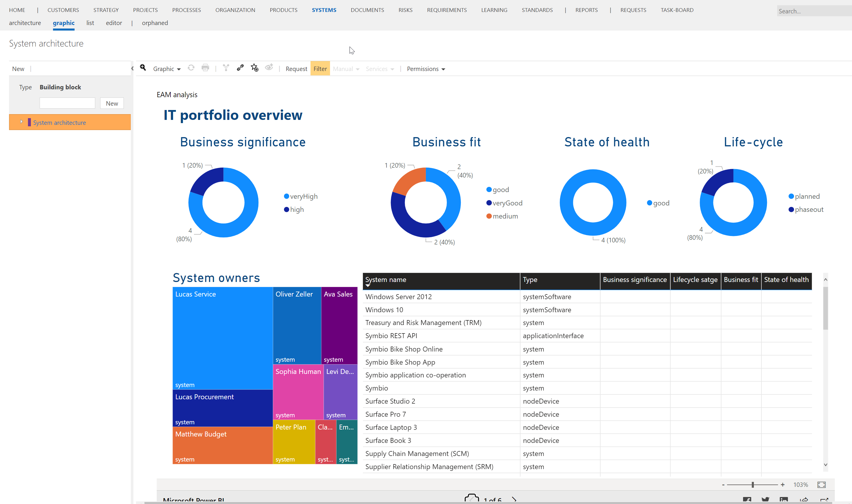Toggle veryHigh legend in Business significance
852x504 pixels.
pyautogui.click(x=301, y=196)
